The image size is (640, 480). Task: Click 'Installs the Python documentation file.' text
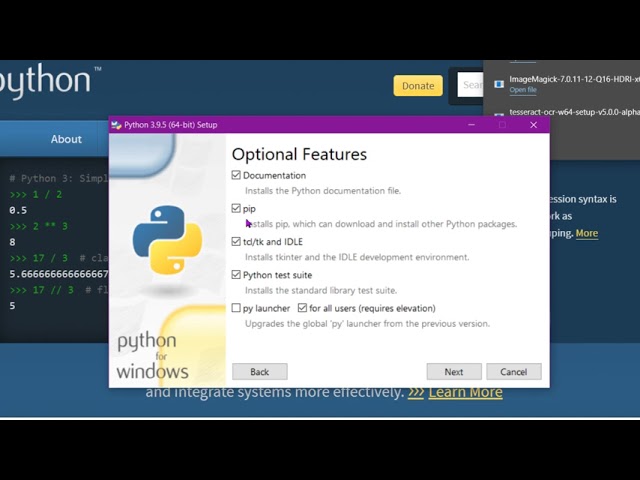323,191
